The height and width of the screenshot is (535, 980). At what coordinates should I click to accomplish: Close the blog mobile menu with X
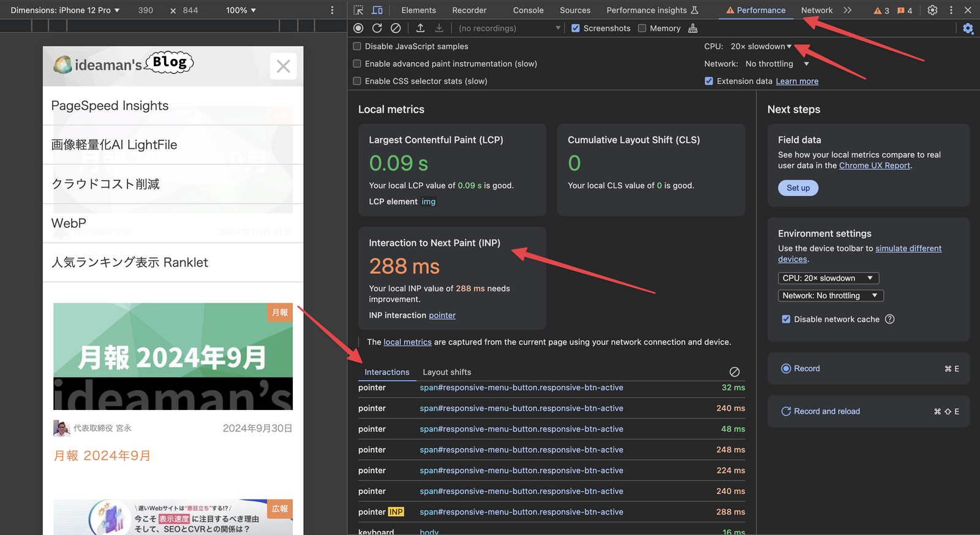pos(283,66)
